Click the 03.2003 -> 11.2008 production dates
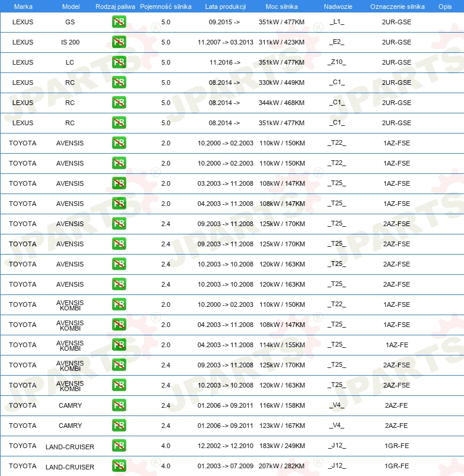The height and width of the screenshot is (476, 464). pyautogui.click(x=225, y=183)
